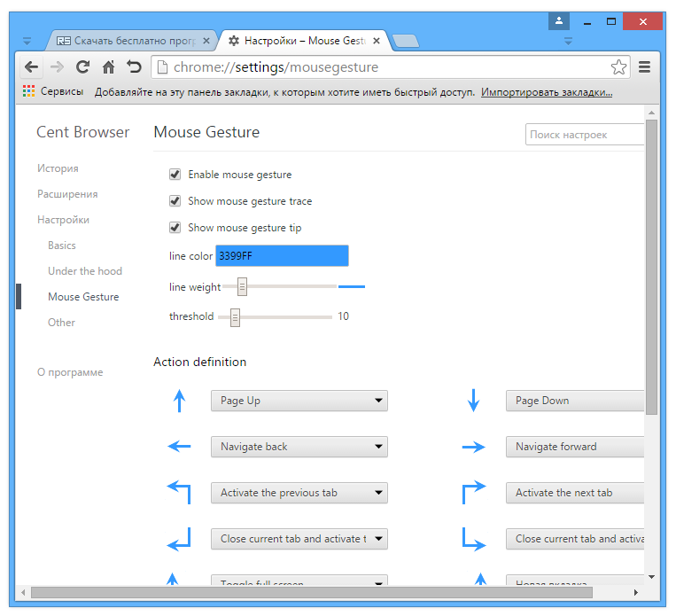Image resolution: width=676 pixels, height=616 pixels.
Task: Open О программе page
Action: [x=70, y=372]
